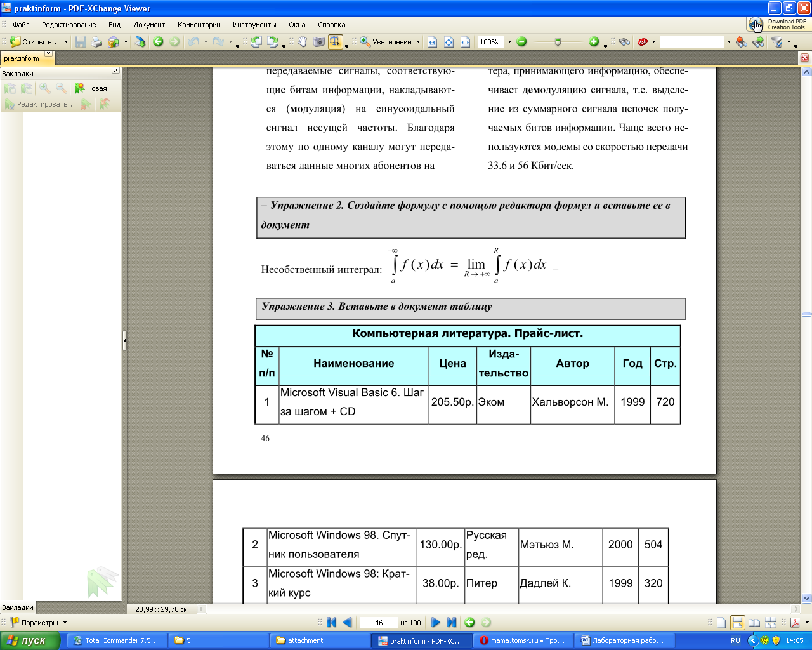Click the Ask search icon
812x650 pixels.
pyautogui.click(x=643, y=42)
